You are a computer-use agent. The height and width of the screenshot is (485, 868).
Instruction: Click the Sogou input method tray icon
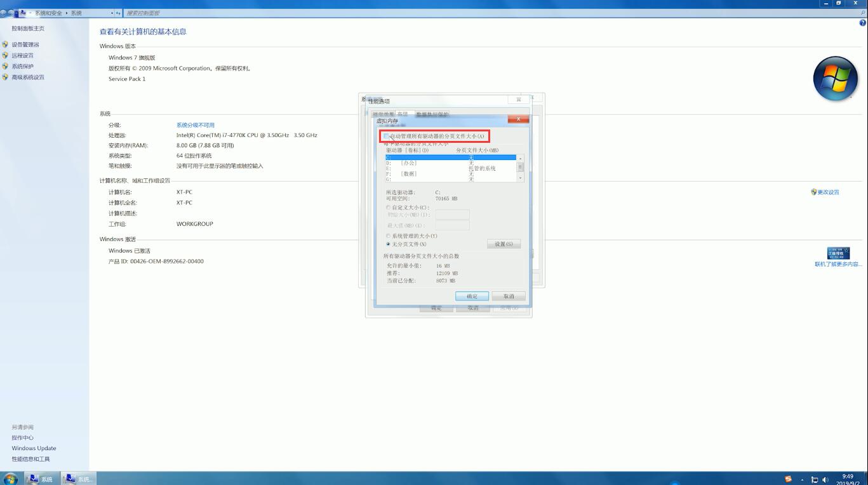point(788,479)
